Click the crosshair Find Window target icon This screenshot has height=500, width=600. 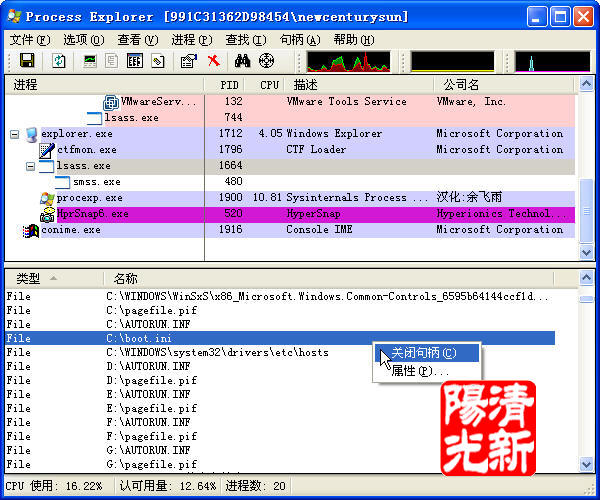pyautogui.click(x=266, y=60)
